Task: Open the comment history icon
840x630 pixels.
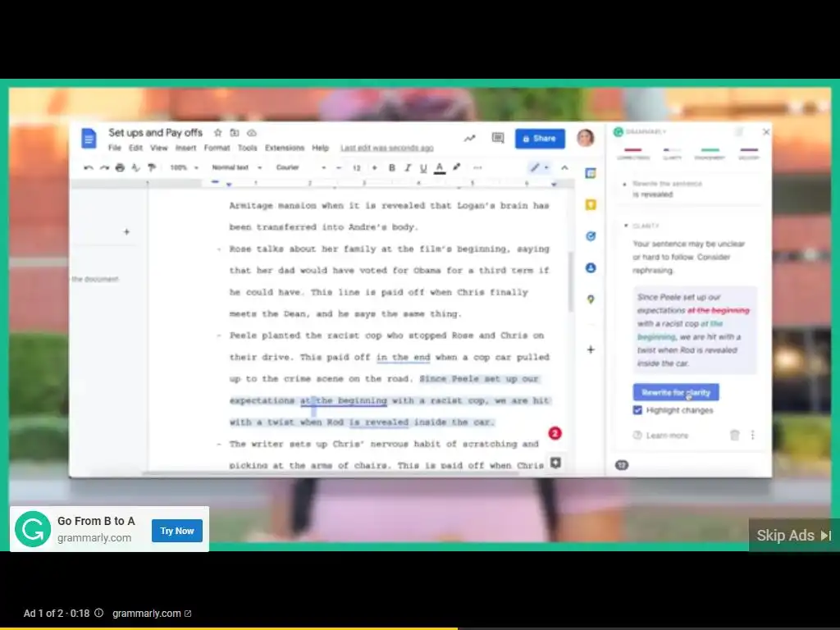Action: pyautogui.click(x=498, y=138)
